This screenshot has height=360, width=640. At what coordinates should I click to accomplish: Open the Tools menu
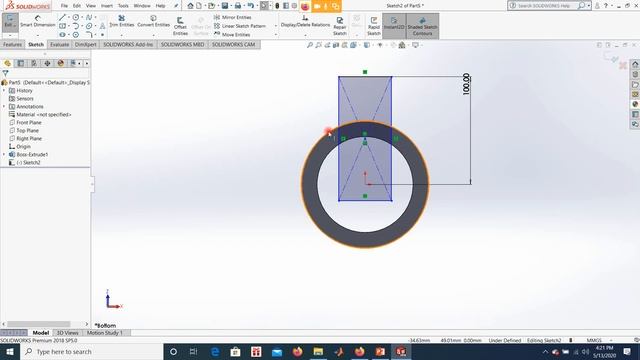(x=123, y=6)
